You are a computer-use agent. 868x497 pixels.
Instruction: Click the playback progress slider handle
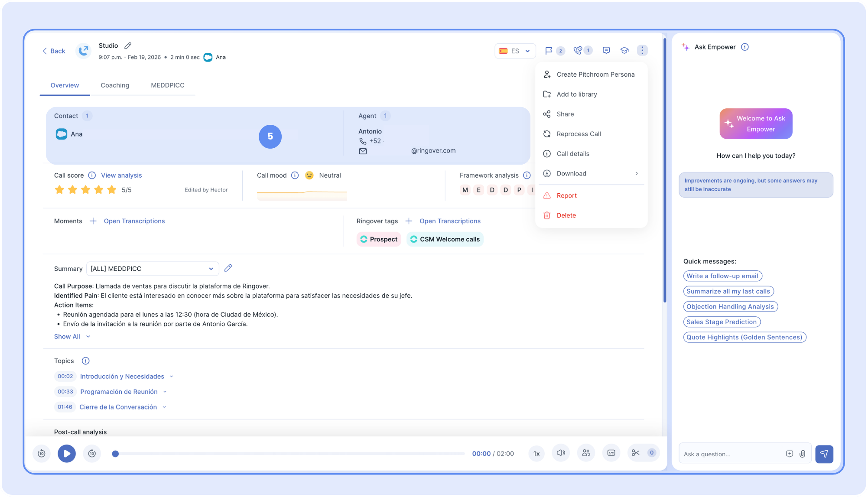115,454
